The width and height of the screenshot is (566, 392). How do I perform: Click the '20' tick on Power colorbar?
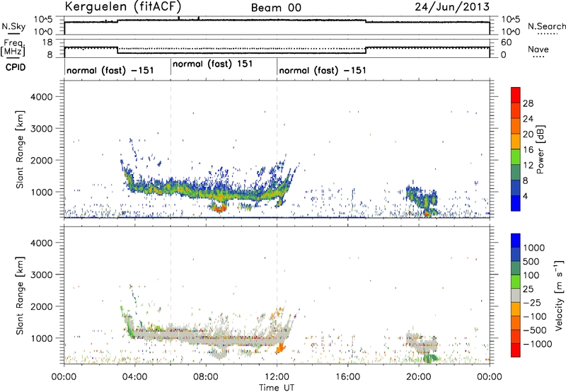pyautogui.click(x=528, y=134)
